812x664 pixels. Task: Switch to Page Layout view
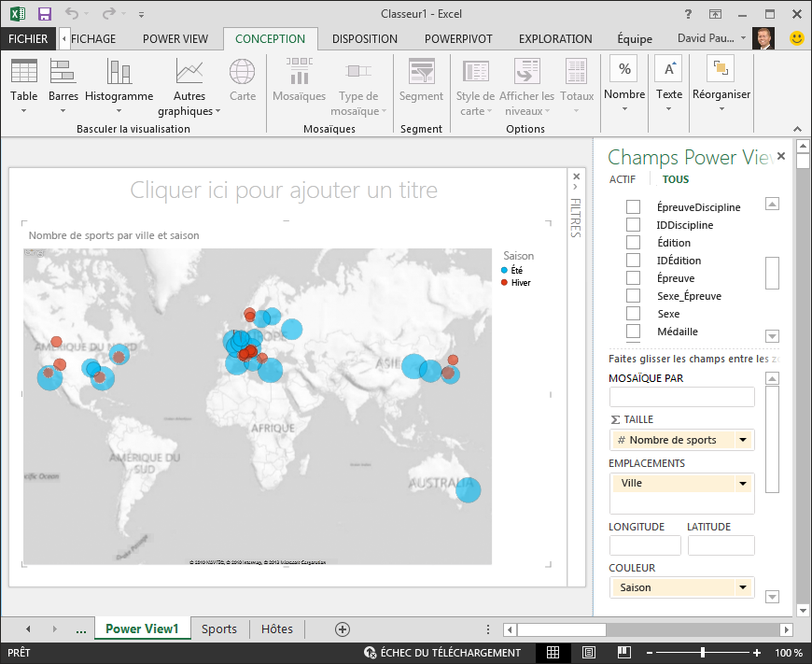coord(589,653)
